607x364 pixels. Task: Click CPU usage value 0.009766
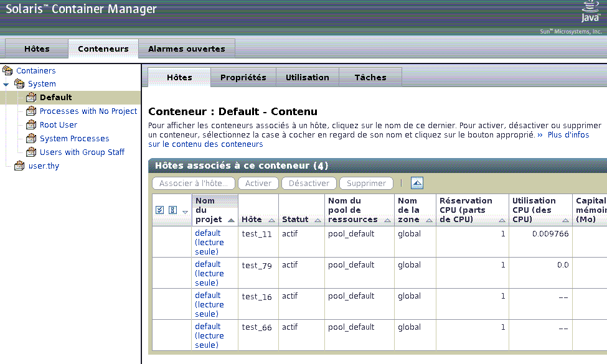click(x=550, y=233)
